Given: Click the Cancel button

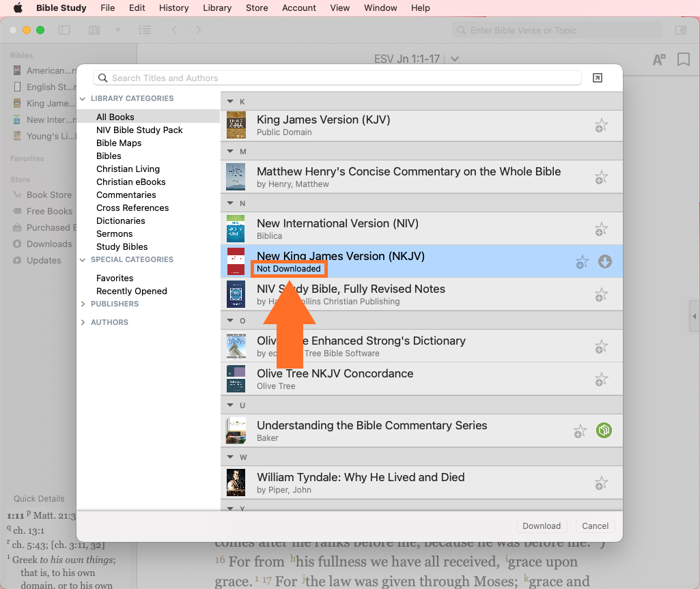Looking at the screenshot, I should coord(595,526).
